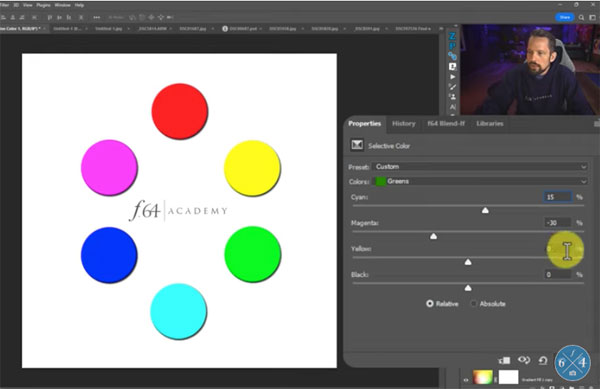Click the reset adjustment defaults icon

[543, 360]
